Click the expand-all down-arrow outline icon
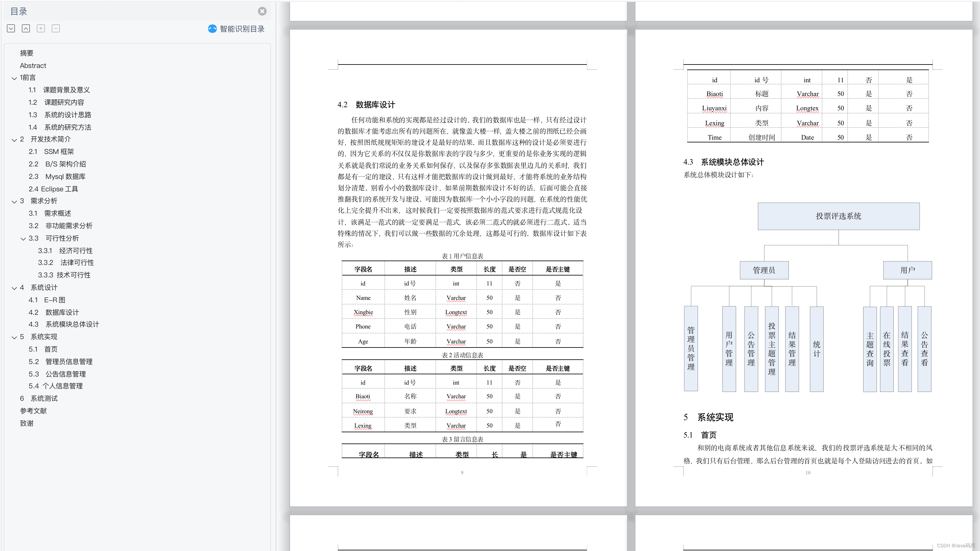 pyautogui.click(x=11, y=29)
